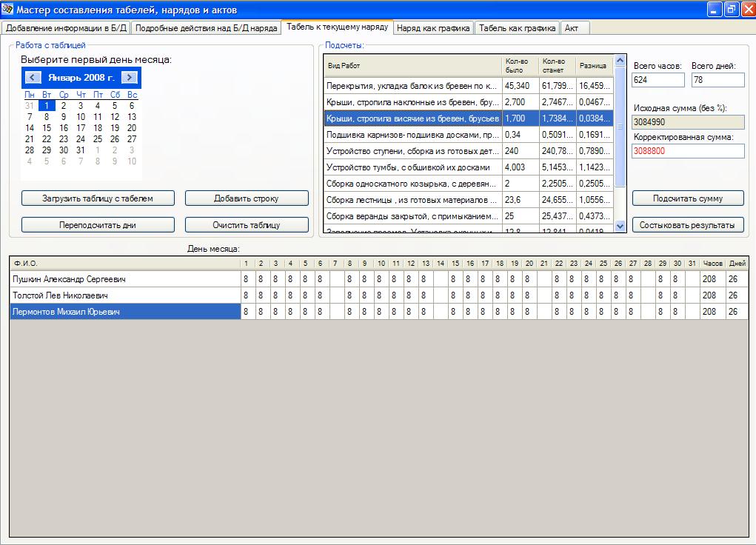
Task: Select row Подшивка карнизов-подшивка досками
Action: point(469,135)
